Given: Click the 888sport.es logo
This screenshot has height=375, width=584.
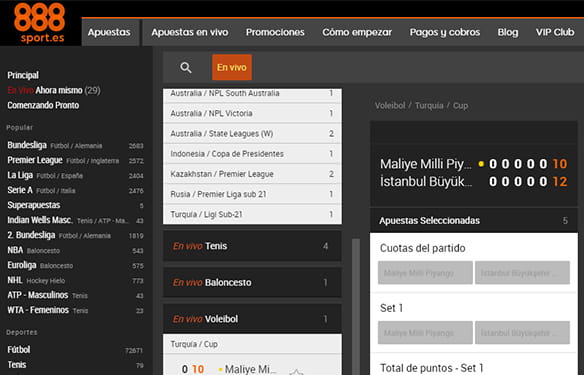Looking at the screenshot, I should [x=39, y=23].
